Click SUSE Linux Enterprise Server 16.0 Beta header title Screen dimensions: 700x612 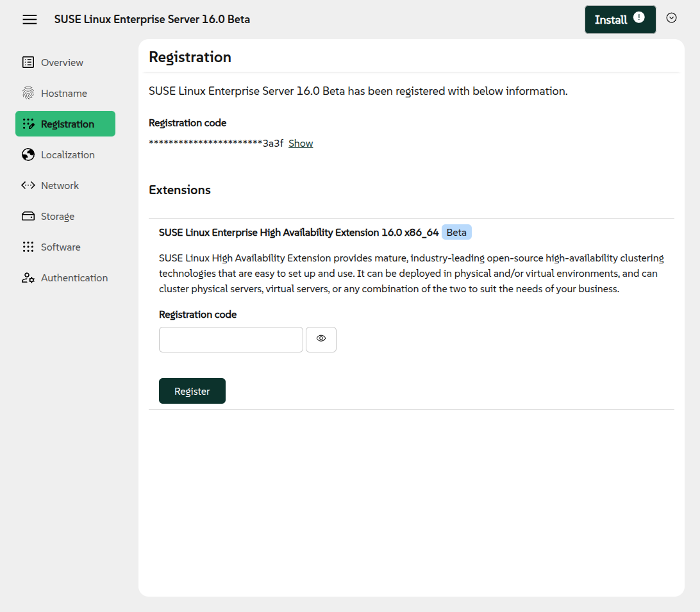(152, 19)
